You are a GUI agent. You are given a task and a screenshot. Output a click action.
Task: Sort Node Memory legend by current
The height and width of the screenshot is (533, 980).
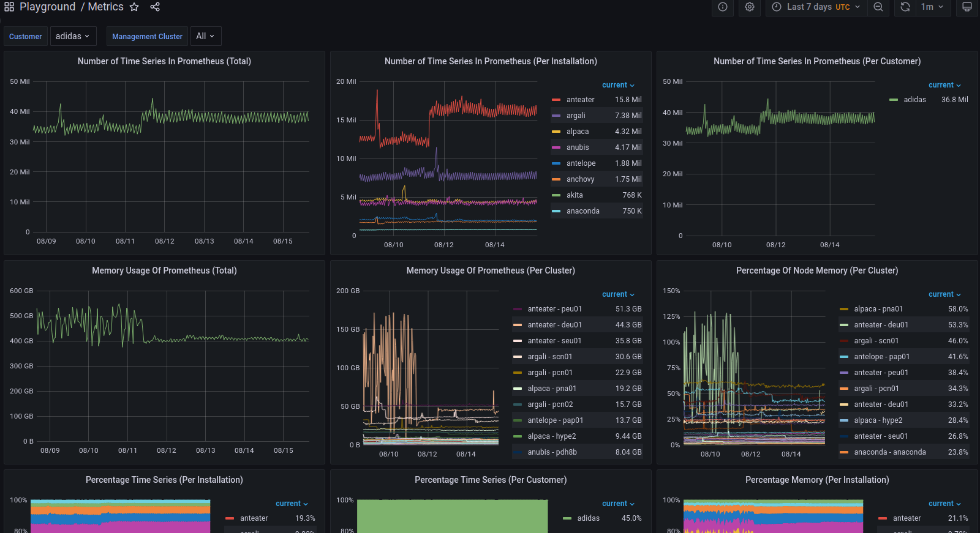tap(944, 294)
